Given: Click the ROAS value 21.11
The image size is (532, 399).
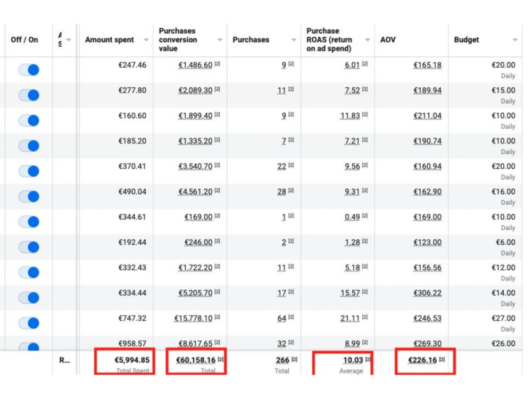Looking at the screenshot, I should click(350, 319).
